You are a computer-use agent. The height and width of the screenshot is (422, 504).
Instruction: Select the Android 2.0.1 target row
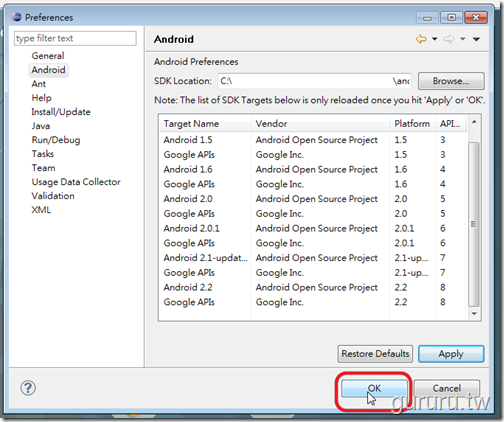point(313,228)
